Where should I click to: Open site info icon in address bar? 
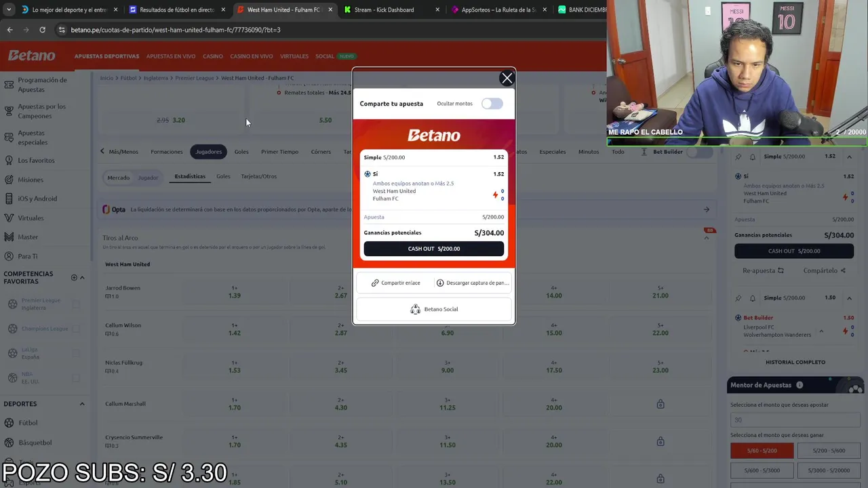click(x=62, y=30)
